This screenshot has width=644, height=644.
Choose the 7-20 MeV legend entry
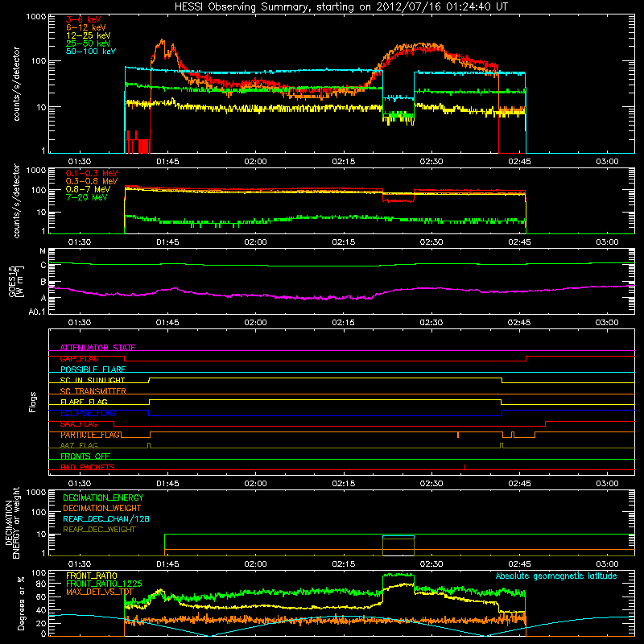[86, 197]
